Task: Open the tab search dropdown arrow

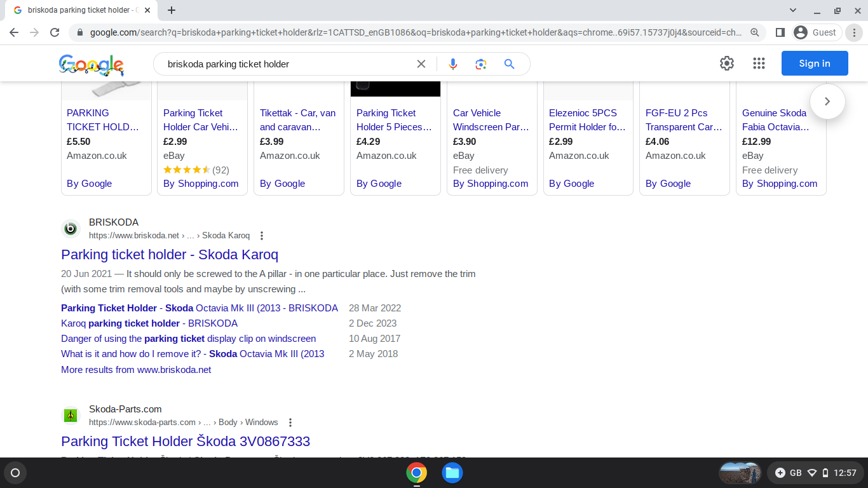Action: (x=793, y=10)
